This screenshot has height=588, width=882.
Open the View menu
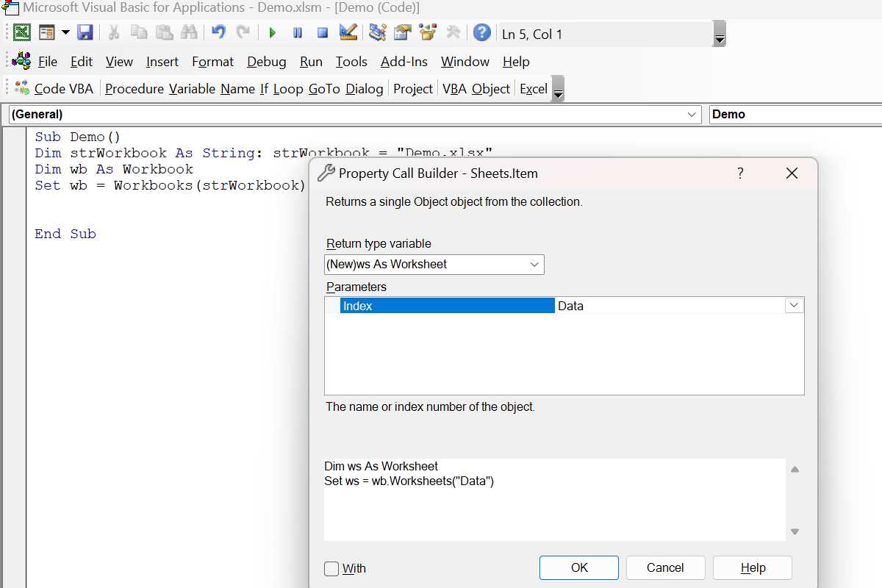pyautogui.click(x=119, y=62)
